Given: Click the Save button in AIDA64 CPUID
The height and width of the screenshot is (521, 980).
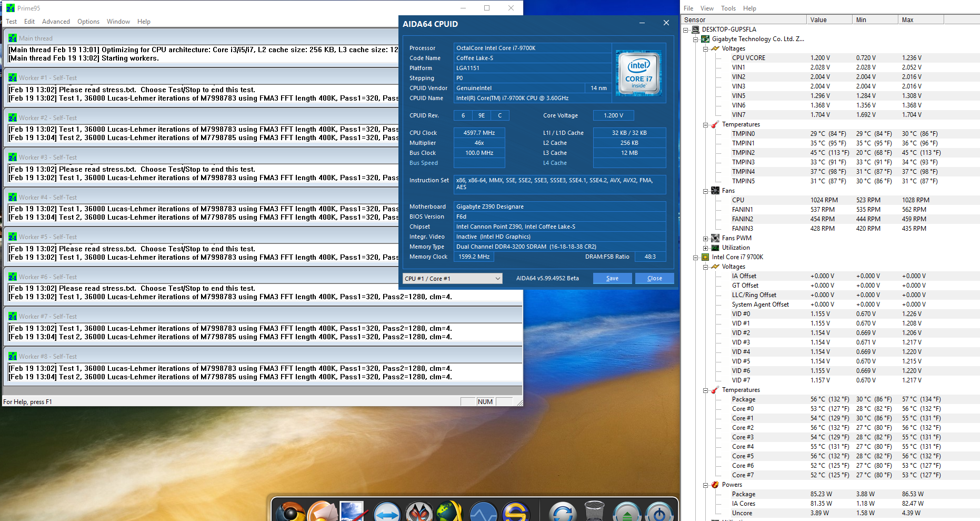Looking at the screenshot, I should [612, 278].
